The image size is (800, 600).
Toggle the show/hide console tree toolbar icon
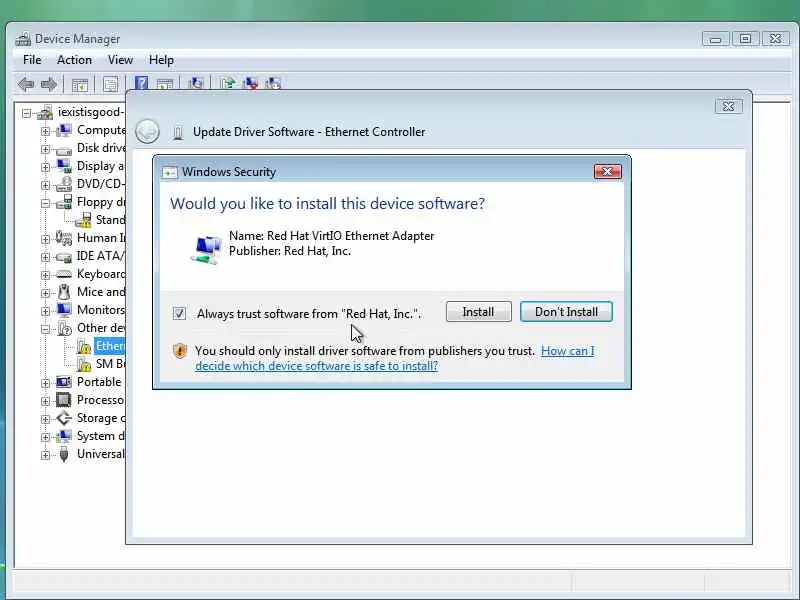(x=80, y=84)
